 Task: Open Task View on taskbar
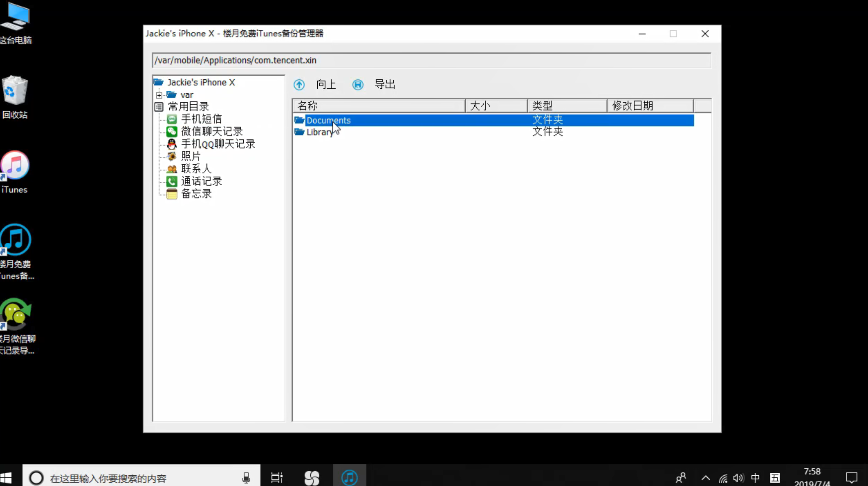tap(277, 478)
